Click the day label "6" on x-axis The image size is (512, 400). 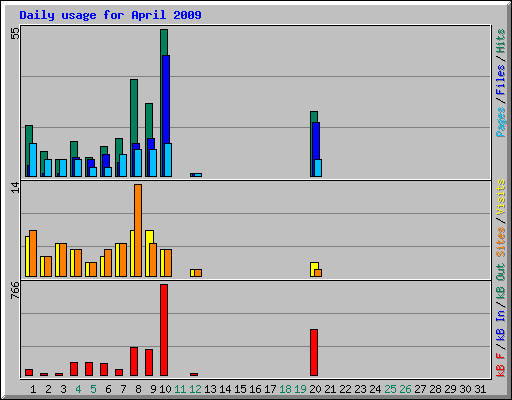(108, 389)
